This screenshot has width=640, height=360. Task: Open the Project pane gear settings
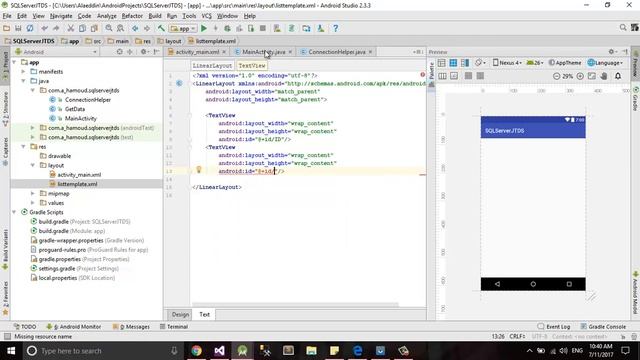click(x=144, y=52)
